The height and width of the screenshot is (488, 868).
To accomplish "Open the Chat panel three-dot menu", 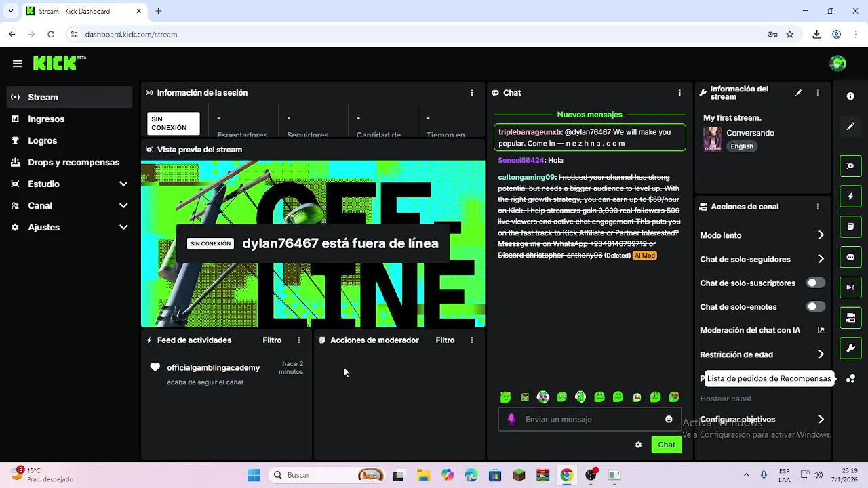I will (679, 93).
